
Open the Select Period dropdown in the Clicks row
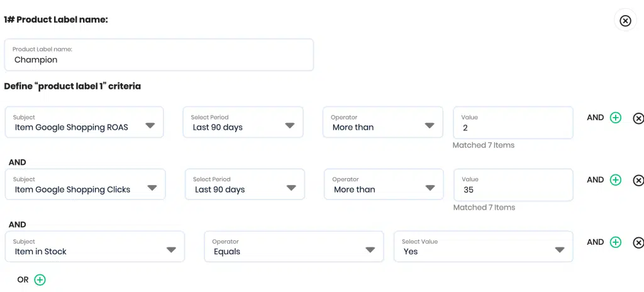(245, 184)
